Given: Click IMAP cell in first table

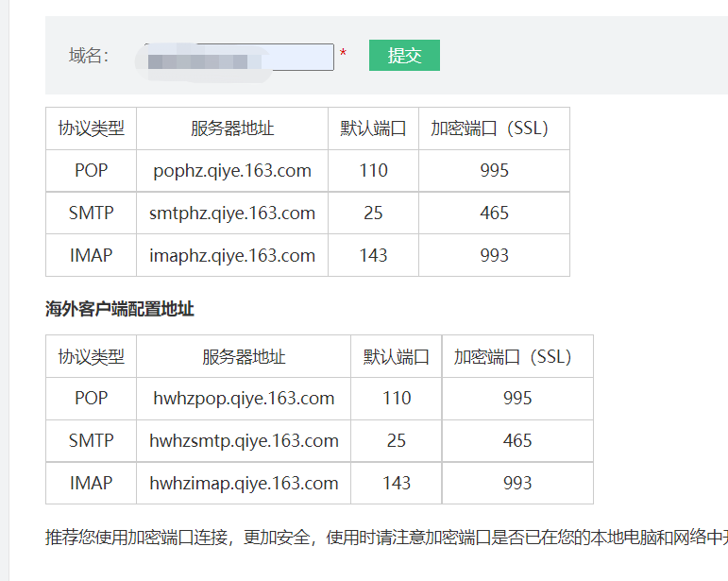Looking at the screenshot, I should 91,255.
